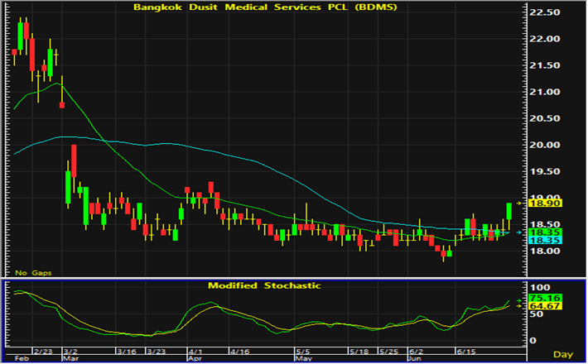
Task: Click the 5/25 date marker
Action: click(388, 352)
